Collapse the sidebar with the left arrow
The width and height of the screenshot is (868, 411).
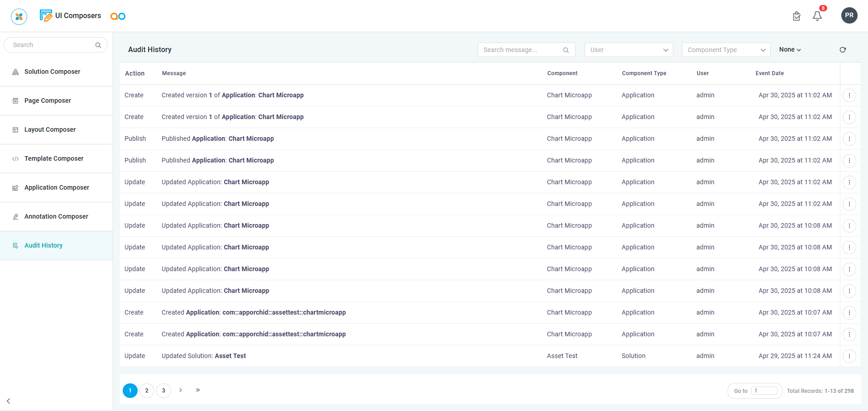pos(9,401)
